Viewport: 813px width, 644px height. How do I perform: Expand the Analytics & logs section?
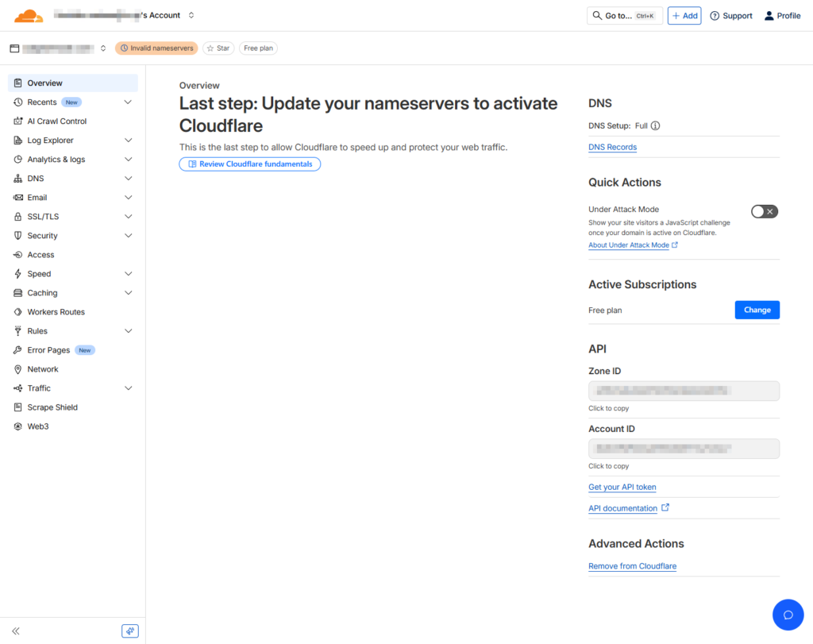point(128,160)
